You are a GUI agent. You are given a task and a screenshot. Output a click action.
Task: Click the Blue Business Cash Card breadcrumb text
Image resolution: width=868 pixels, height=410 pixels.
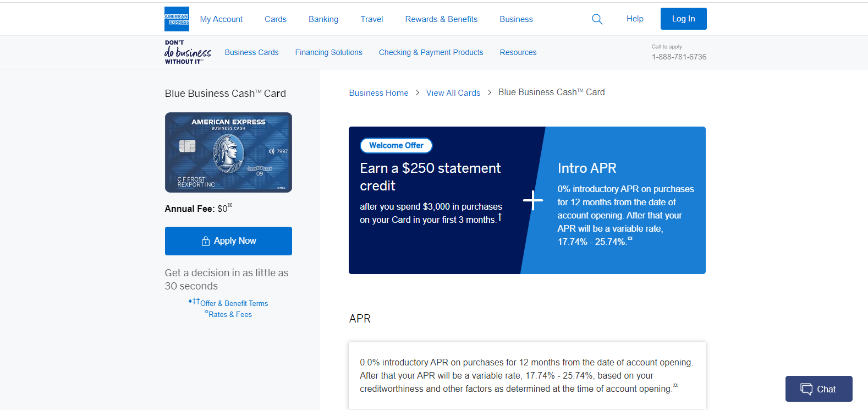tap(551, 92)
